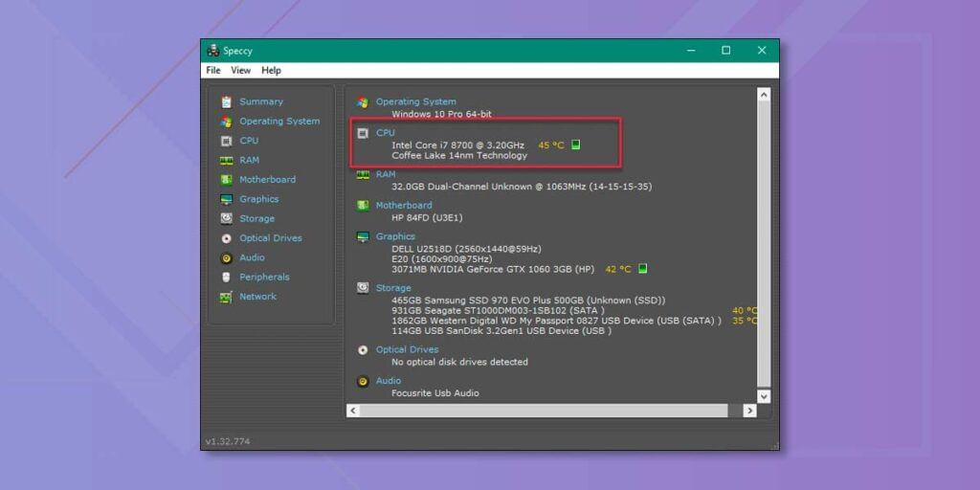The image size is (980, 490).
Task: Open the RAM heading link in summary
Action: [386, 175]
